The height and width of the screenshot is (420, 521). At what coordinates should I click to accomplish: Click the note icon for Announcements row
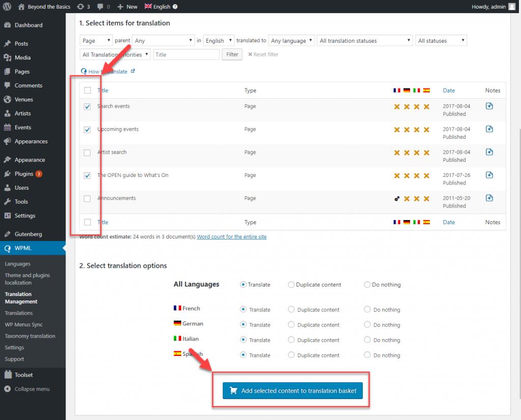click(x=489, y=198)
